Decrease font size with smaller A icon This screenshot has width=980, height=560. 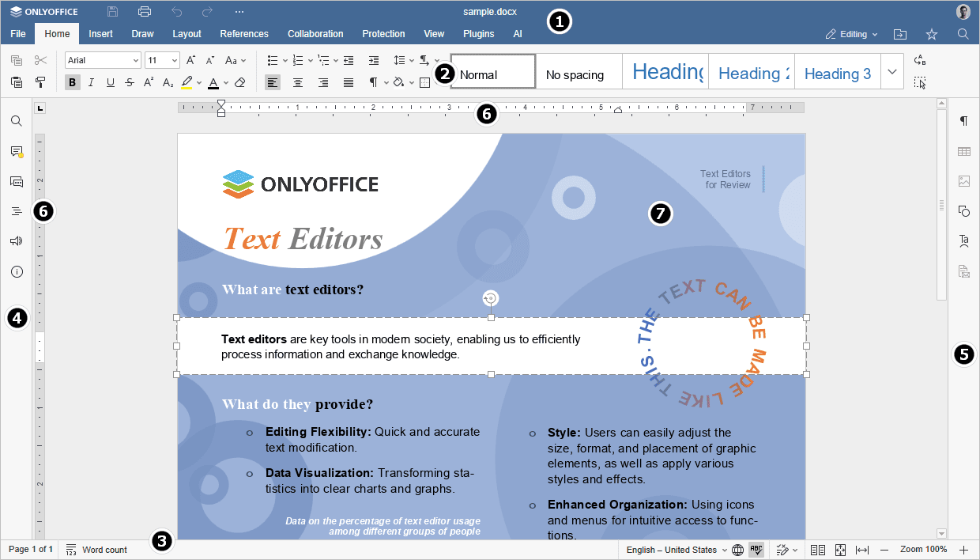210,60
